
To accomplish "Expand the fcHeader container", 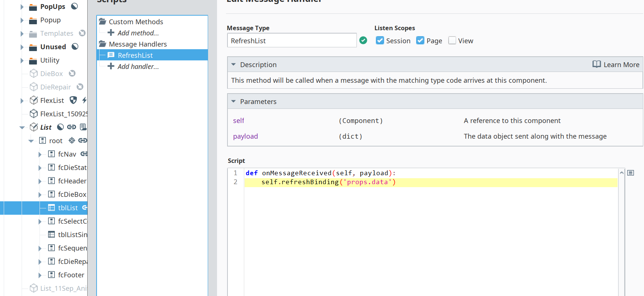I will coord(40,181).
